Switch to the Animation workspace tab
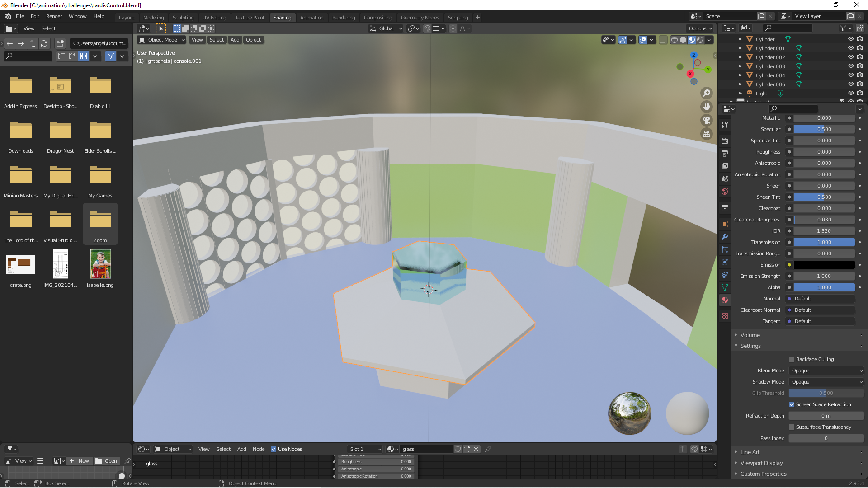The height and width of the screenshot is (488, 868). (x=311, y=18)
